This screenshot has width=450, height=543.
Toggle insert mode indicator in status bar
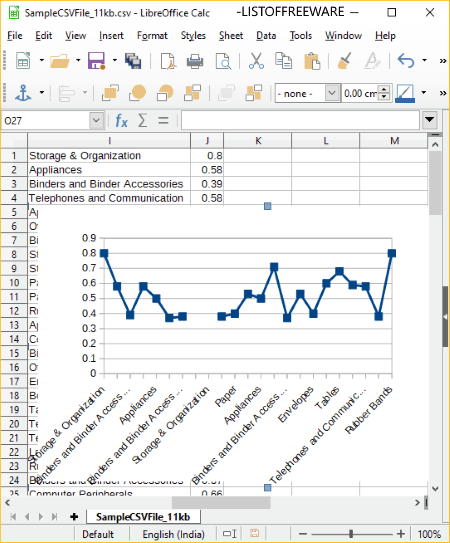pos(230,534)
